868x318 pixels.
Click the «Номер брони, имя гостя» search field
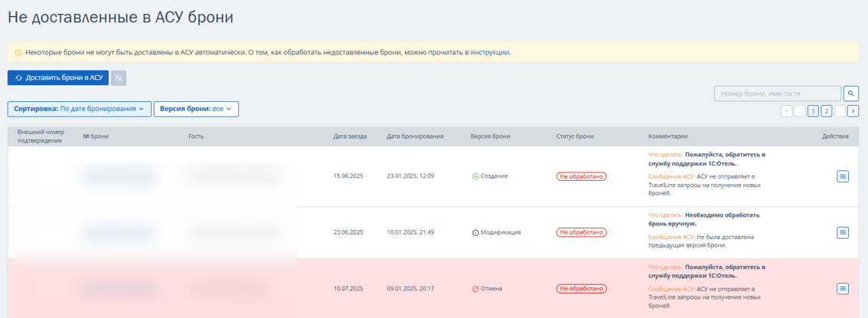click(778, 93)
